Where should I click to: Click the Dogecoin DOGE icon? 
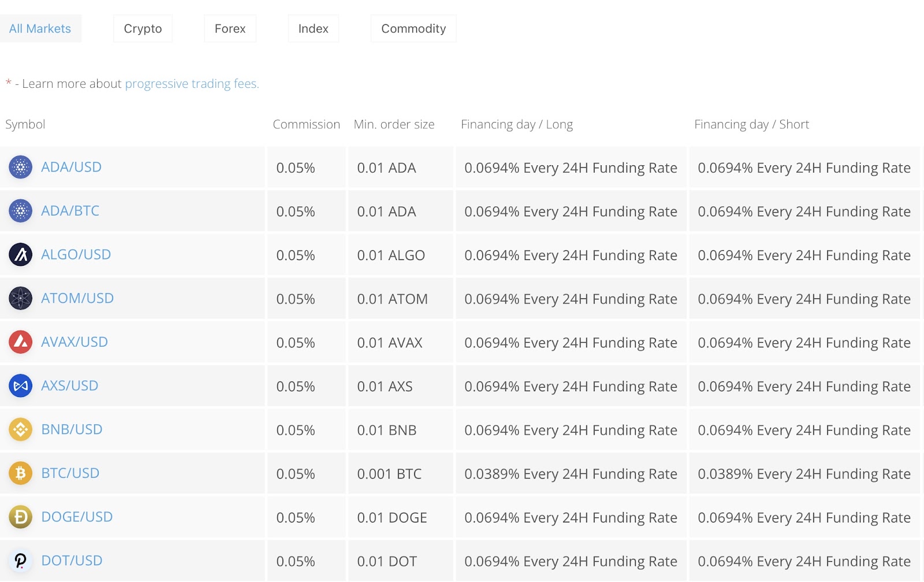20,517
